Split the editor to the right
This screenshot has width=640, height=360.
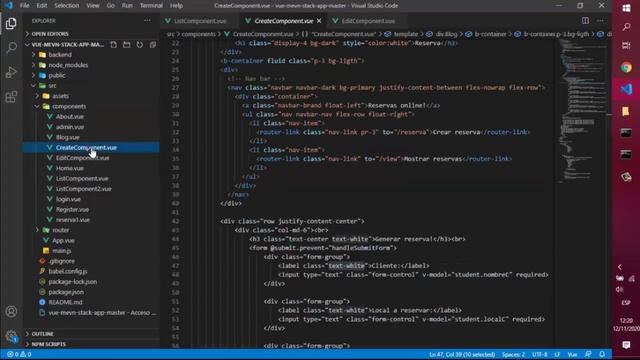point(585,20)
